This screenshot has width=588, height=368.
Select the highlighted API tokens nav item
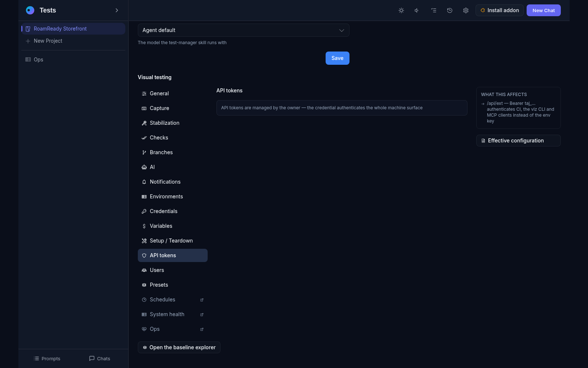coord(173,255)
